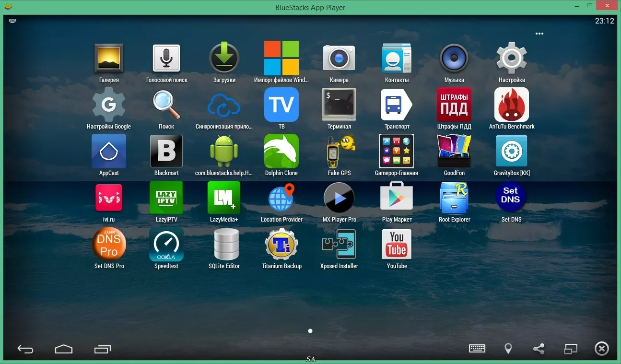Open MX Player Pro

pos(339,198)
